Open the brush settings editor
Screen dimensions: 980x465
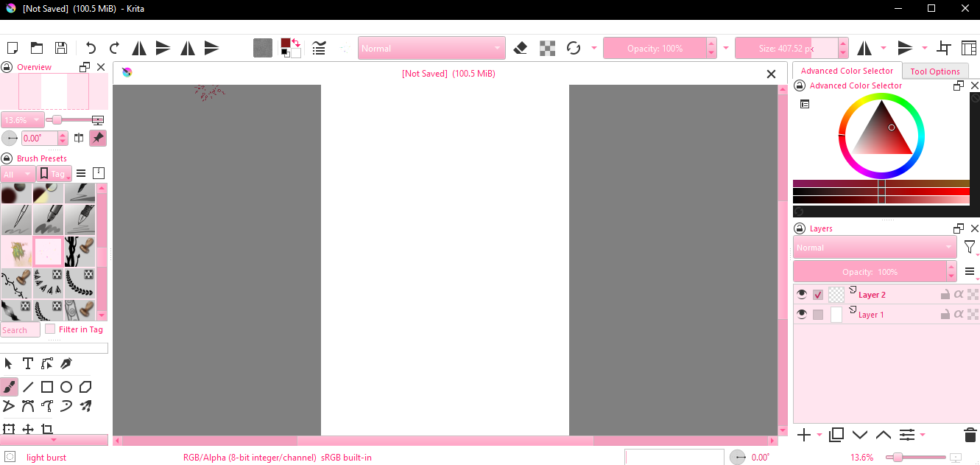(319, 48)
